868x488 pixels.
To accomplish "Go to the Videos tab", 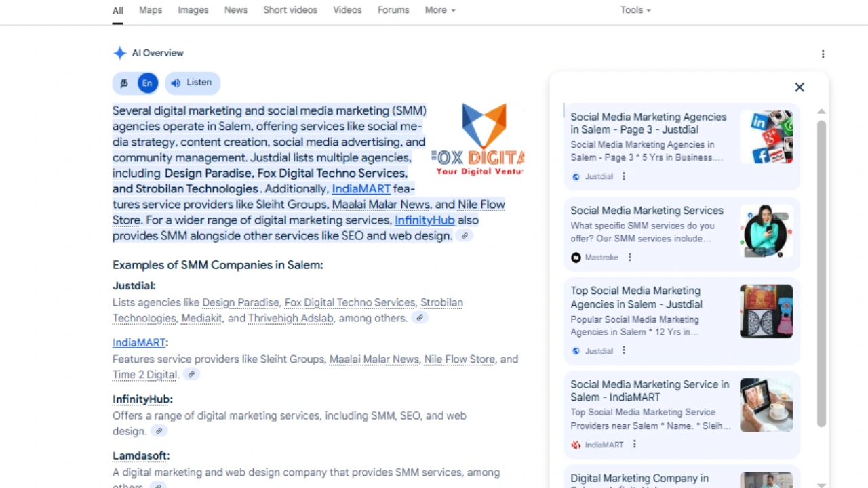I will [347, 10].
